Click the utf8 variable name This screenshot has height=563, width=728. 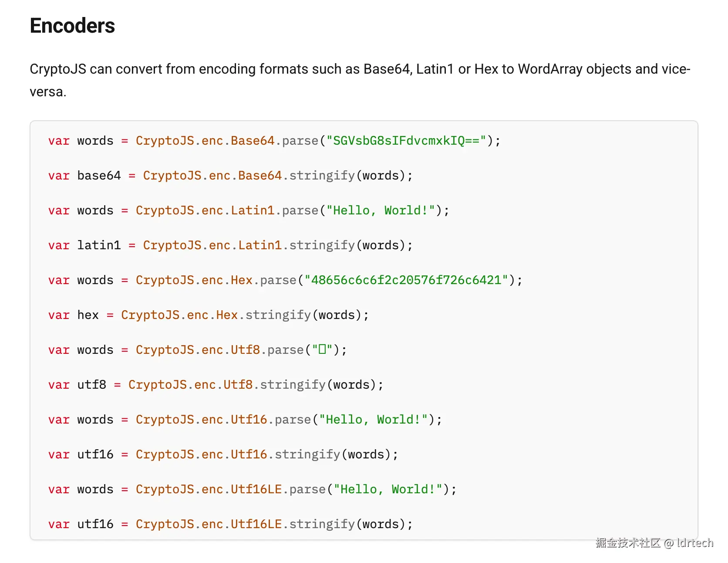(x=91, y=385)
